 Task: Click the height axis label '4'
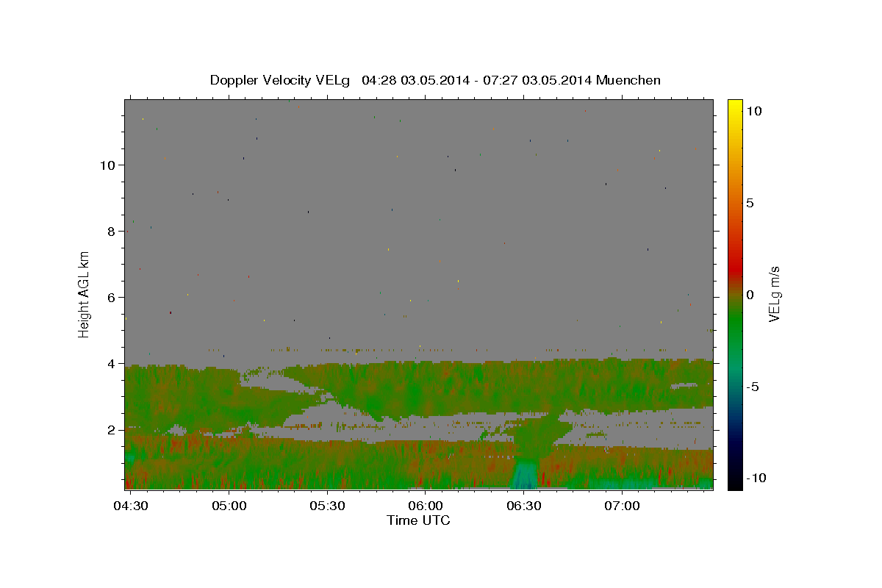tap(110, 363)
